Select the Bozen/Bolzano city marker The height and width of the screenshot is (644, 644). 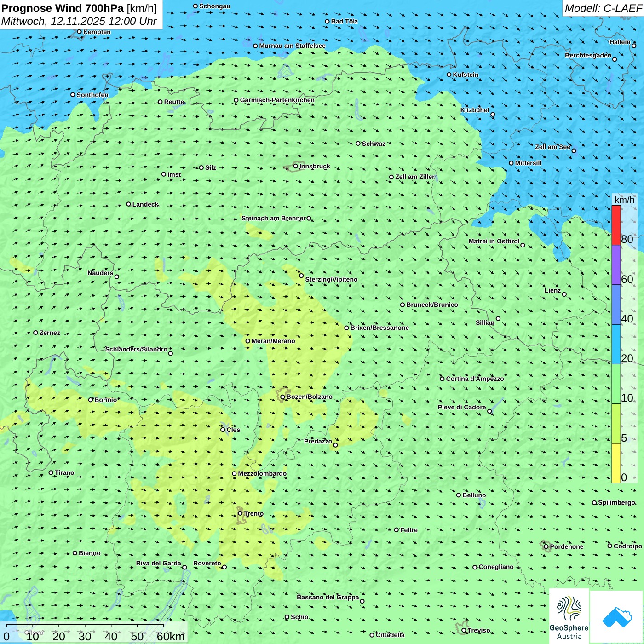click(x=283, y=397)
